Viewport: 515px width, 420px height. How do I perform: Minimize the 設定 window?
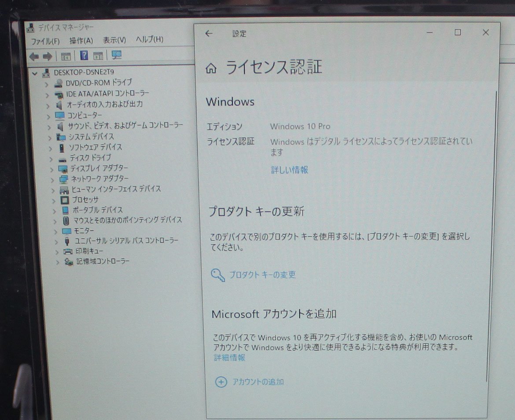coord(429,33)
